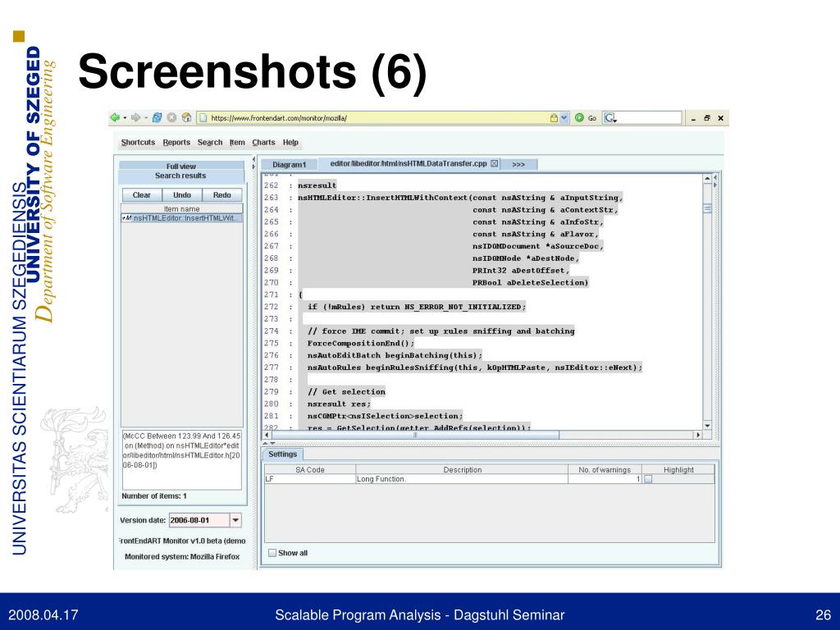The image size is (840, 630).
Task: Select the Settings tab
Action: [282, 454]
